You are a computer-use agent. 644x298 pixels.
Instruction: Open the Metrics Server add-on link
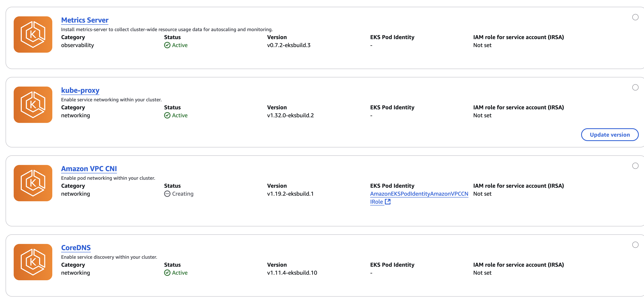click(x=85, y=20)
